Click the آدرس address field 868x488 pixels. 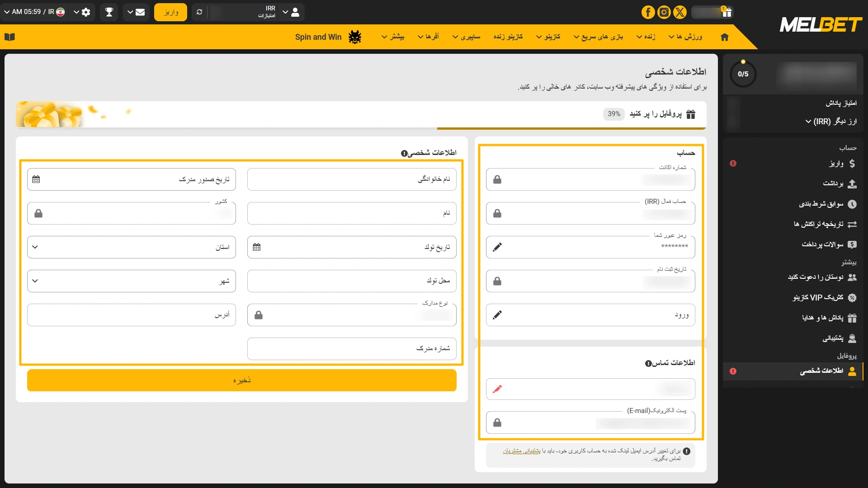(132, 315)
